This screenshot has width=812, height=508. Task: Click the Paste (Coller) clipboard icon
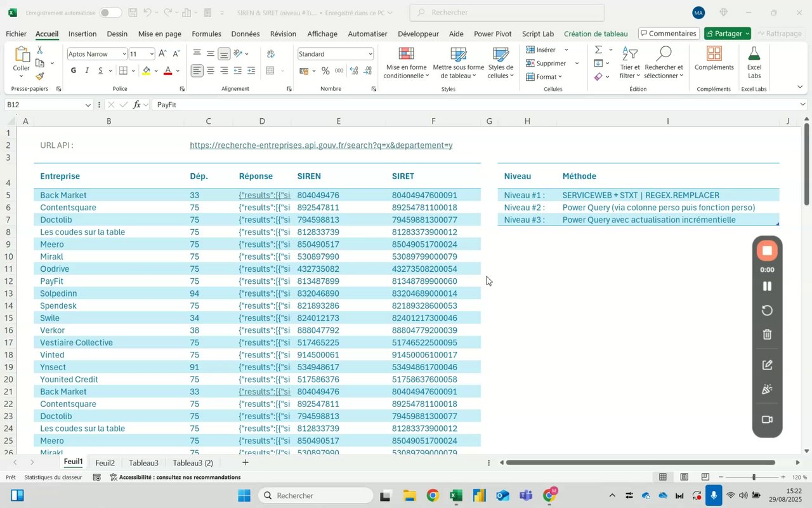22,55
